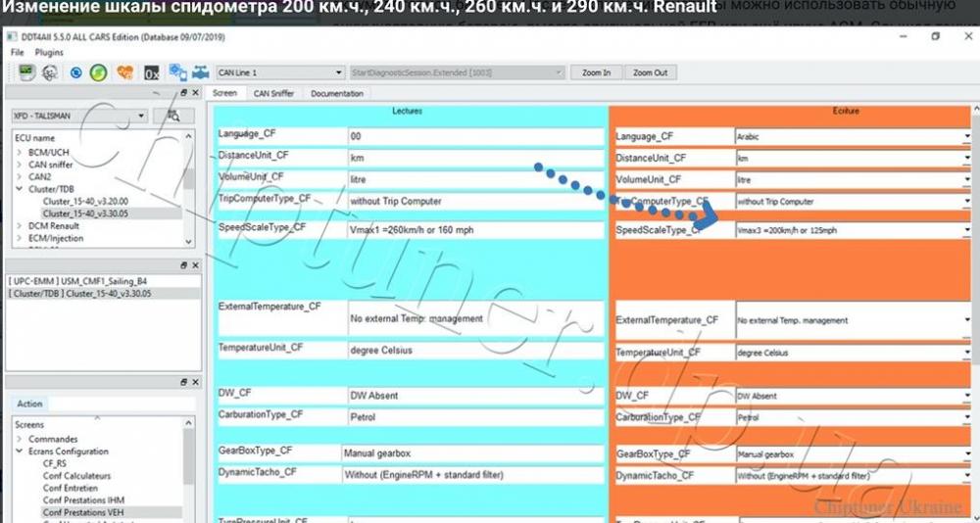980x523 pixels.
Task: Open Ecriture ExternalTemperature_CF dropdown
Action: (854, 320)
